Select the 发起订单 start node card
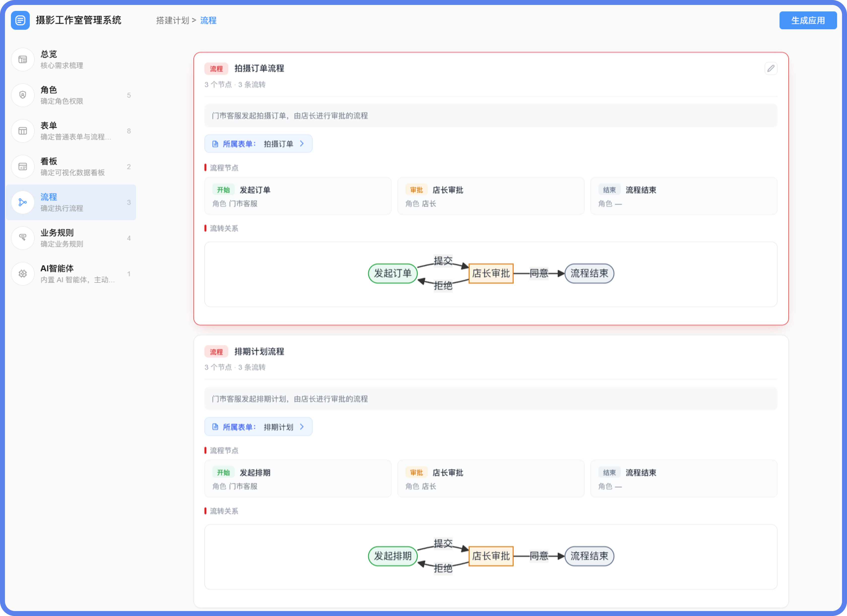The width and height of the screenshot is (847, 616). (x=298, y=196)
